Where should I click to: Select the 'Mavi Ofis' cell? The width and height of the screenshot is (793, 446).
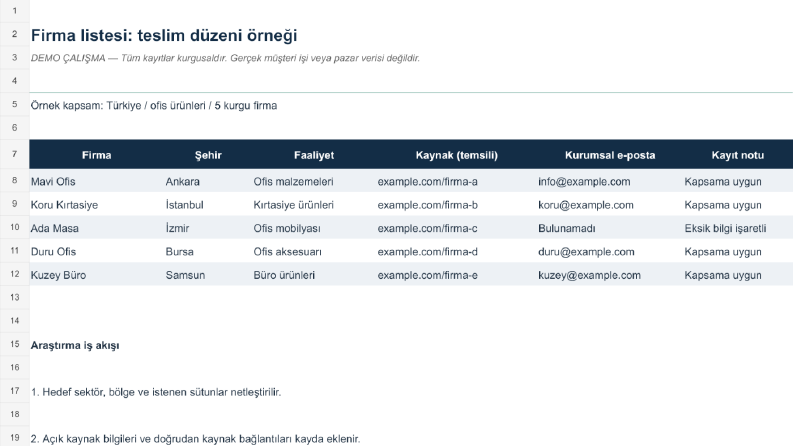(x=53, y=182)
